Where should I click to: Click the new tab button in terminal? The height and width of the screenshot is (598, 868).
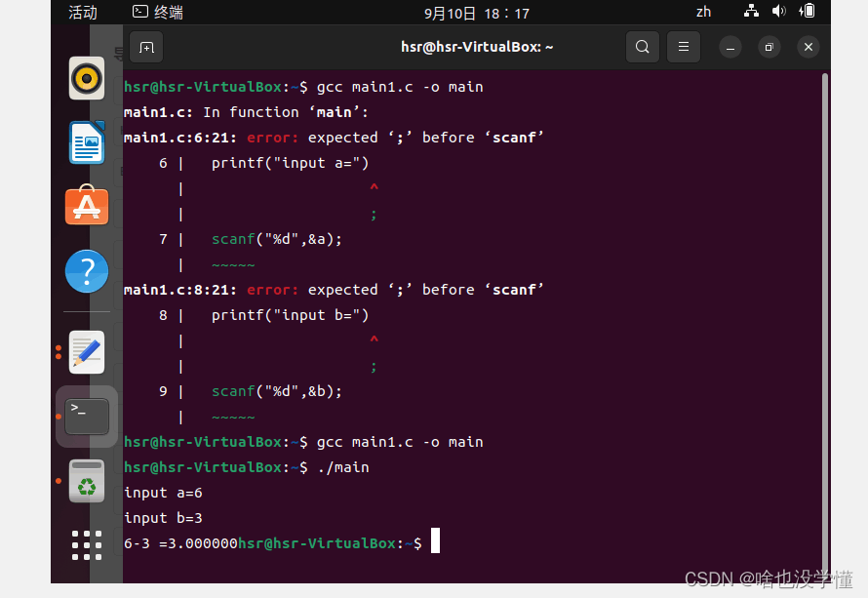(x=146, y=47)
